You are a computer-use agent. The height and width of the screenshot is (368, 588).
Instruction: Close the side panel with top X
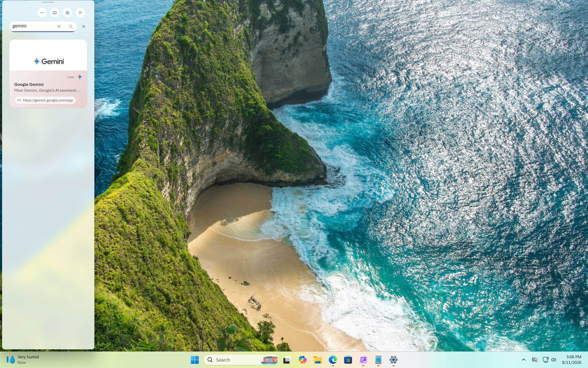(80, 13)
